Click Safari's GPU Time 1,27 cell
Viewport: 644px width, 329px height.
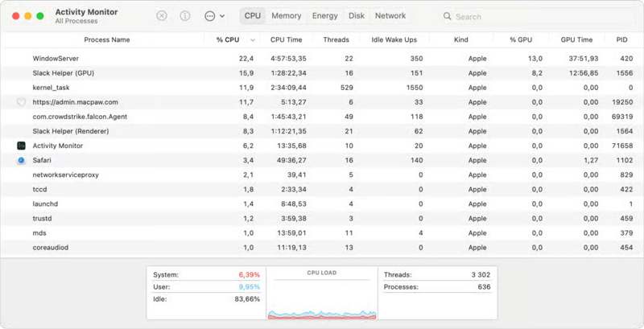coord(591,160)
